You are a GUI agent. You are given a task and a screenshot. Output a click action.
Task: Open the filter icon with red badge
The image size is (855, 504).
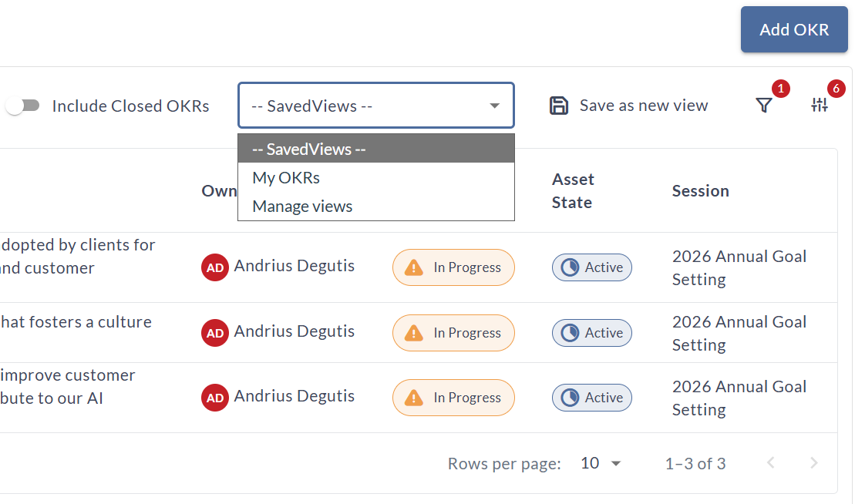pos(764,106)
